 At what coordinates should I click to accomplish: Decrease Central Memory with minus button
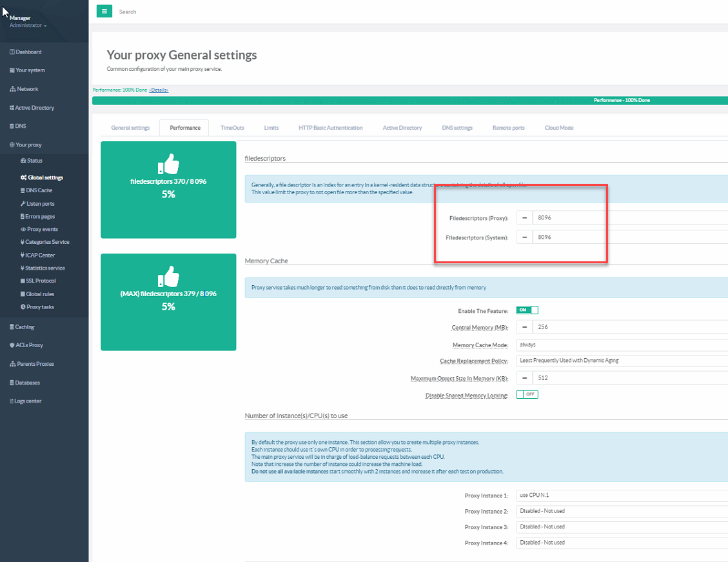[x=524, y=327]
